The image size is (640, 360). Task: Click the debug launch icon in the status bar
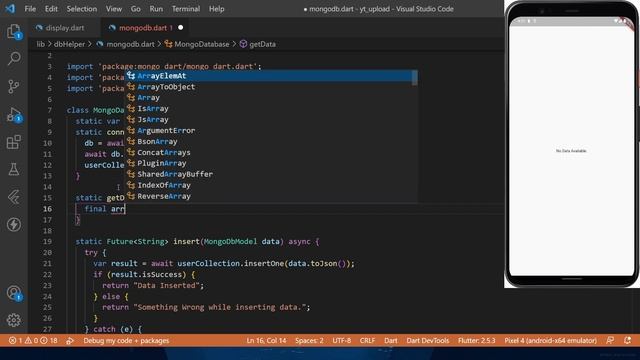70,340
